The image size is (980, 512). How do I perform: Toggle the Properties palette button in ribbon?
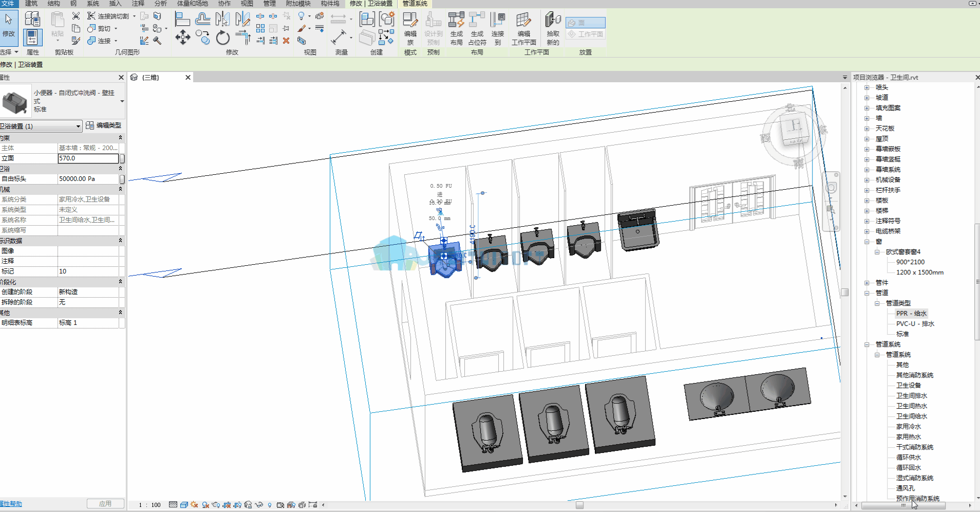[x=32, y=38]
